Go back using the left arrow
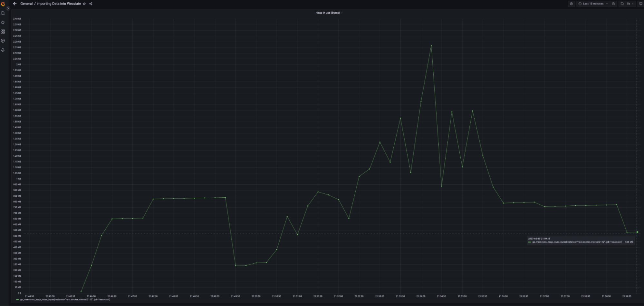Screen dimensions: 644x306 (x=15, y=4)
